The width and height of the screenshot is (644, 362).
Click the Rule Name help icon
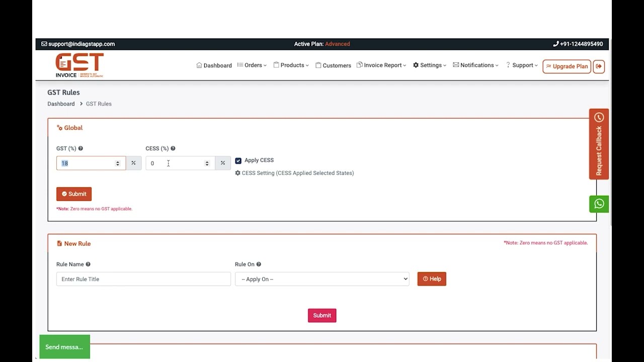click(x=88, y=264)
